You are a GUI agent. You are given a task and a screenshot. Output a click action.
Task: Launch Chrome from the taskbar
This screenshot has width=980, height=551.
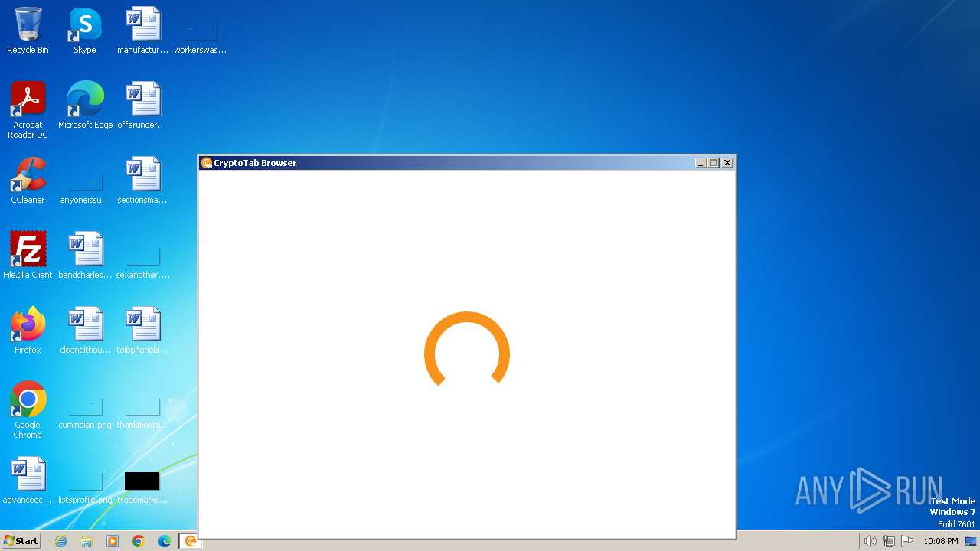click(139, 541)
